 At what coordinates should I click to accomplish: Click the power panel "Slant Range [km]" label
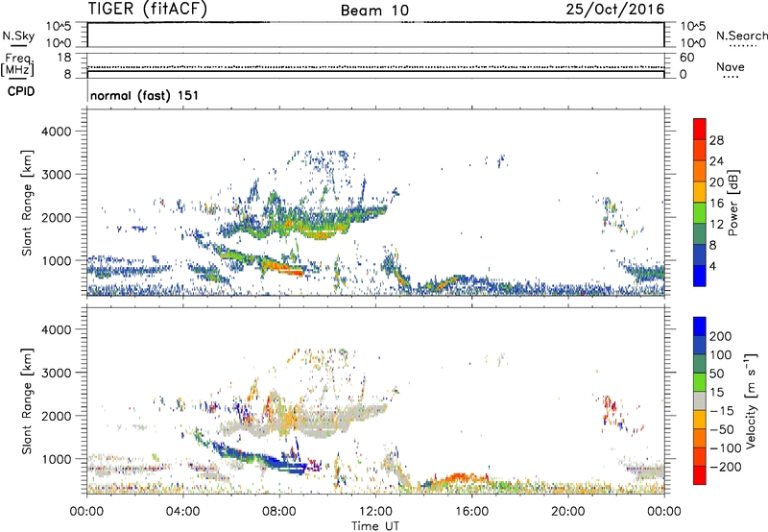[x=27, y=203]
